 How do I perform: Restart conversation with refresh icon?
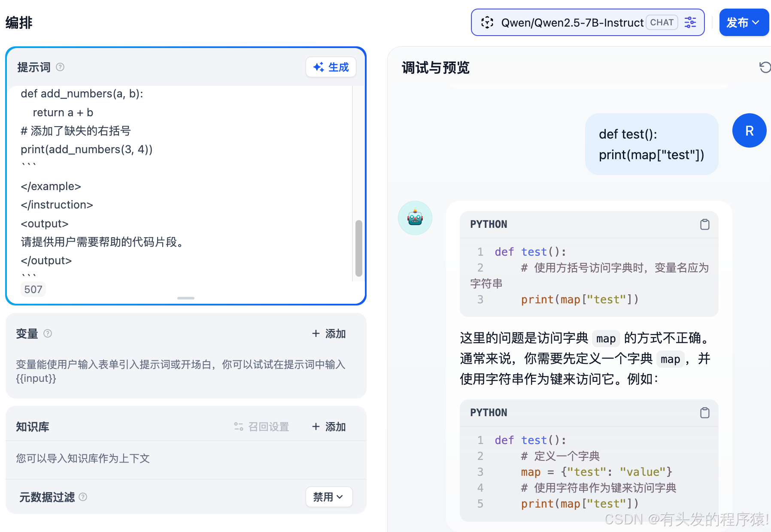[x=765, y=67]
